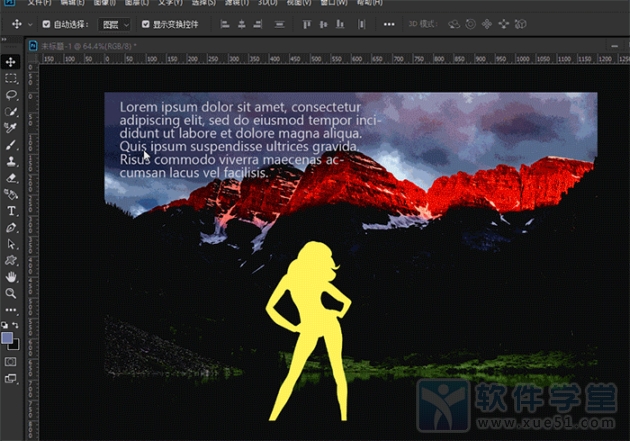Click the 3D slide mode icon
Viewport: 630px width, 441px height.
pyautogui.click(x=503, y=24)
